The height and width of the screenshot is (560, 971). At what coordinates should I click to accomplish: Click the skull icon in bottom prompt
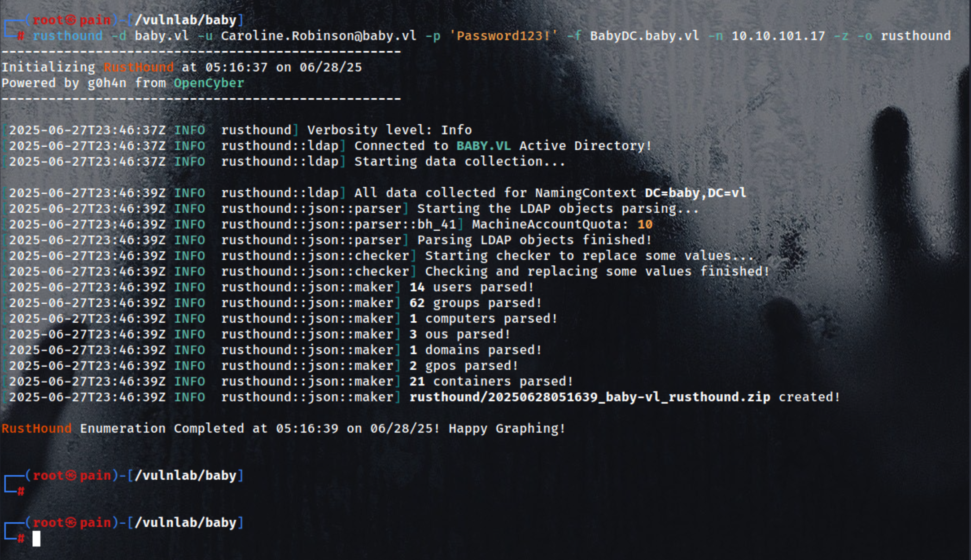pos(71,522)
